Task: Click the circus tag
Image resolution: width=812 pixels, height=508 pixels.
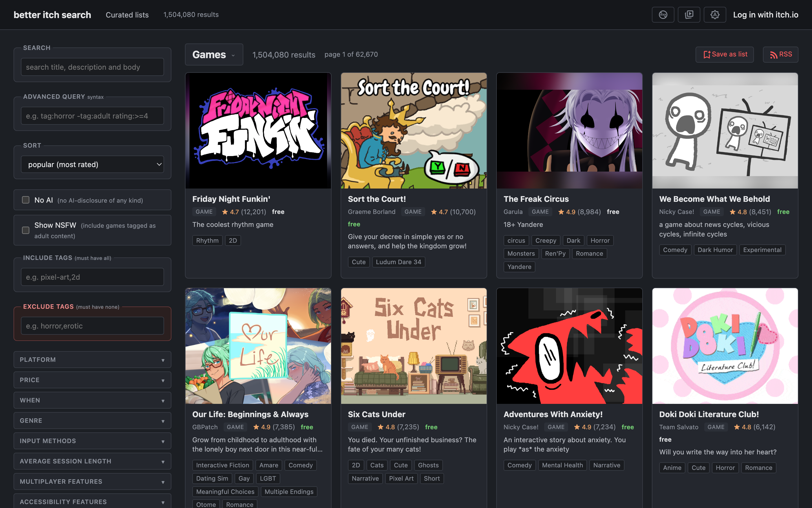Action: pos(517,240)
